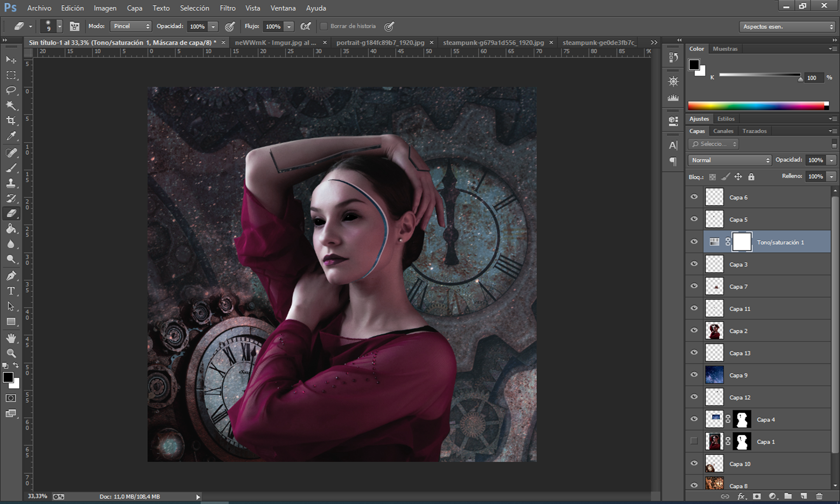Open layer Relleno arrow
Screen dimensions: 840x504
[831, 176]
